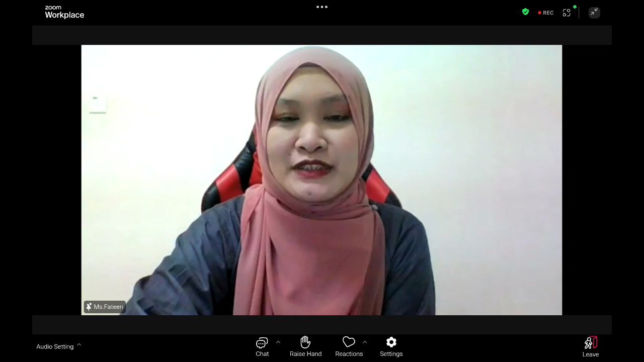Expand the caret next to Chat
Viewport: 644px width, 362px height.
click(278, 342)
